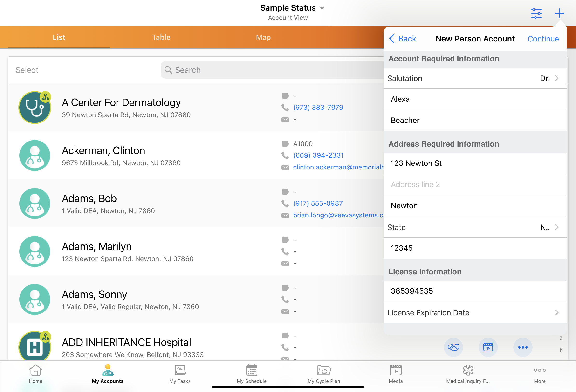This screenshot has width=576, height=392.
Task: Open Media in bottom bar
Action: pyautogui.click(x=396, y=374)
